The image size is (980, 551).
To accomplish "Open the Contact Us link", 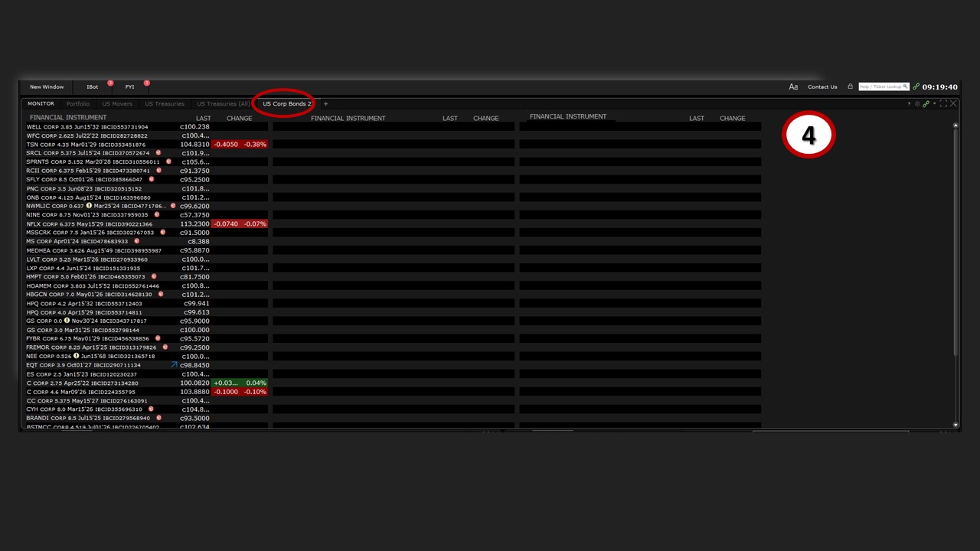I will (x=822, y=87).
